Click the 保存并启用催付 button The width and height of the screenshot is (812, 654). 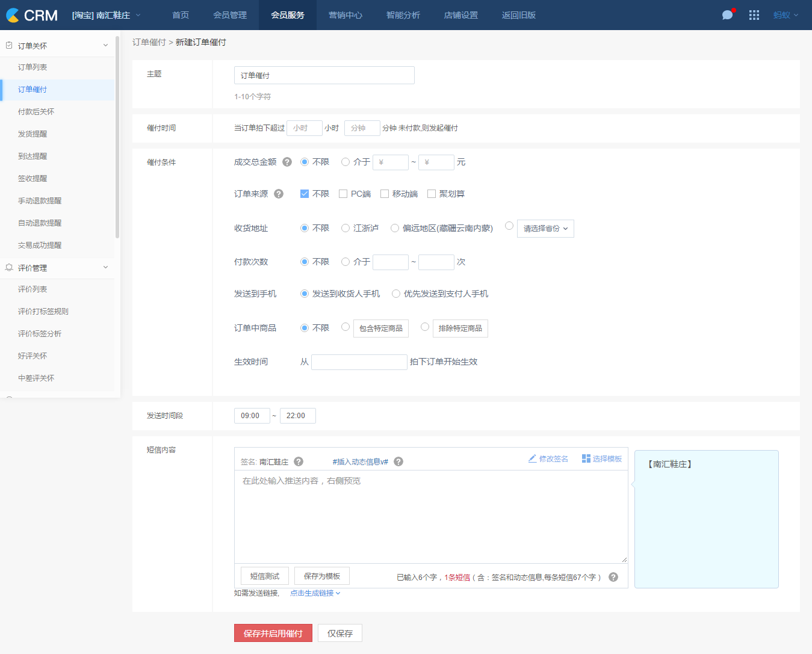pyautogui.click(x=273, y=633)
